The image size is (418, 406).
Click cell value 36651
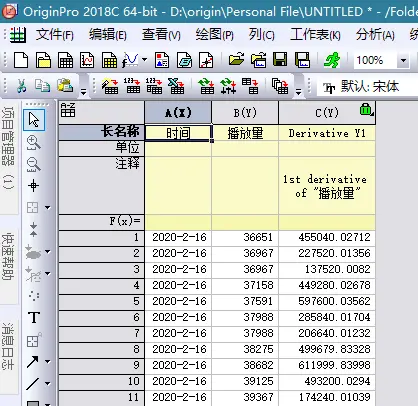click(x=245, y=237)
